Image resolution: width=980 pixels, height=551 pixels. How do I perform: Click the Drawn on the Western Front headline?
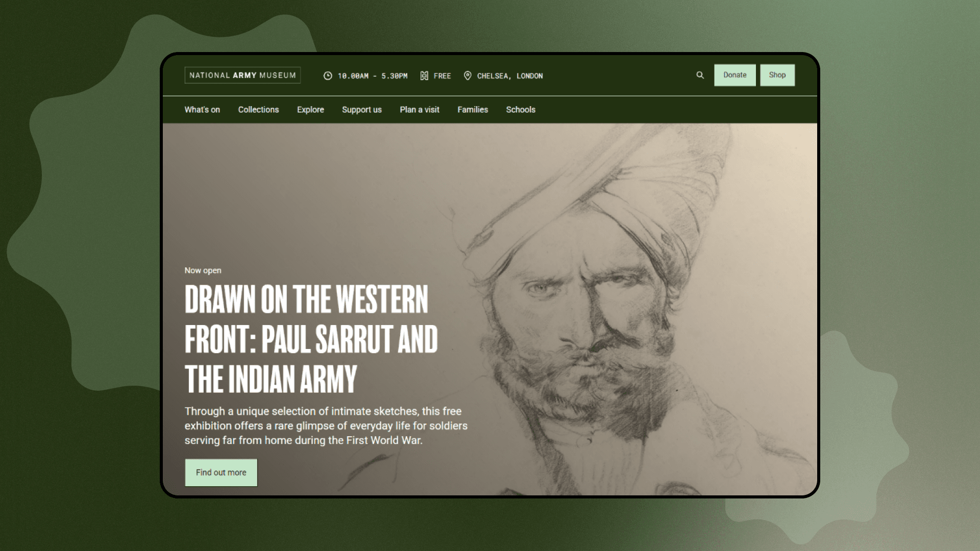(311, 339)
